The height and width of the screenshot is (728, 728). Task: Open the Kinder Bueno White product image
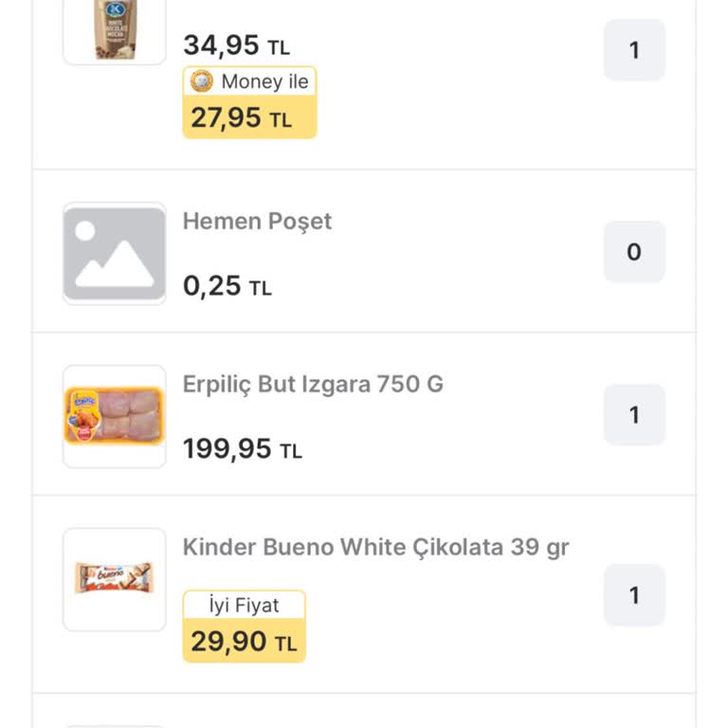coord(115,578)
